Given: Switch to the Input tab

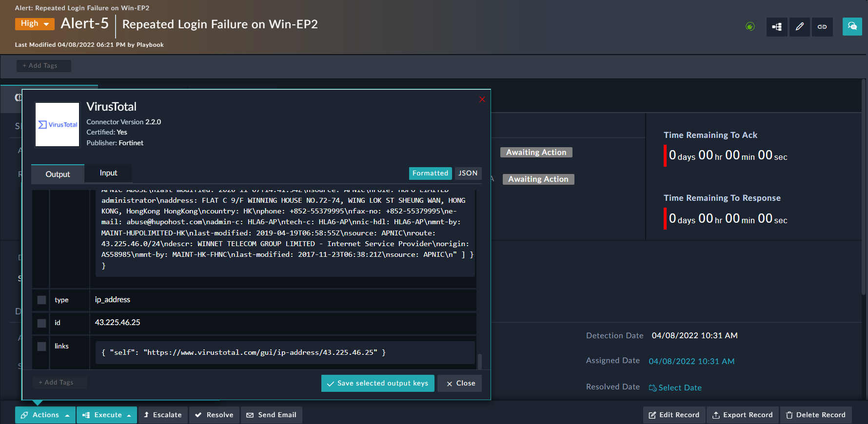Looking at the screenshot, I should coord(108,173).
